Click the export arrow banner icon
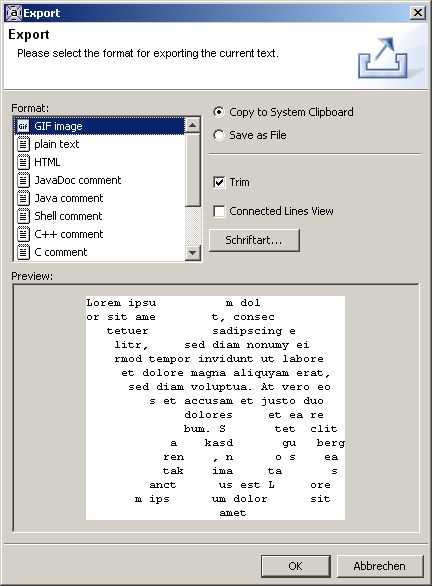 [383, 58]
